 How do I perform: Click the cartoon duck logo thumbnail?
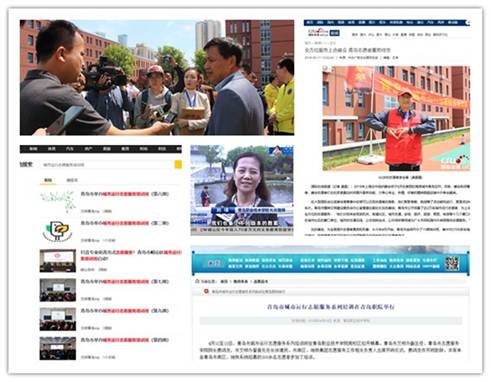(58, 232)
